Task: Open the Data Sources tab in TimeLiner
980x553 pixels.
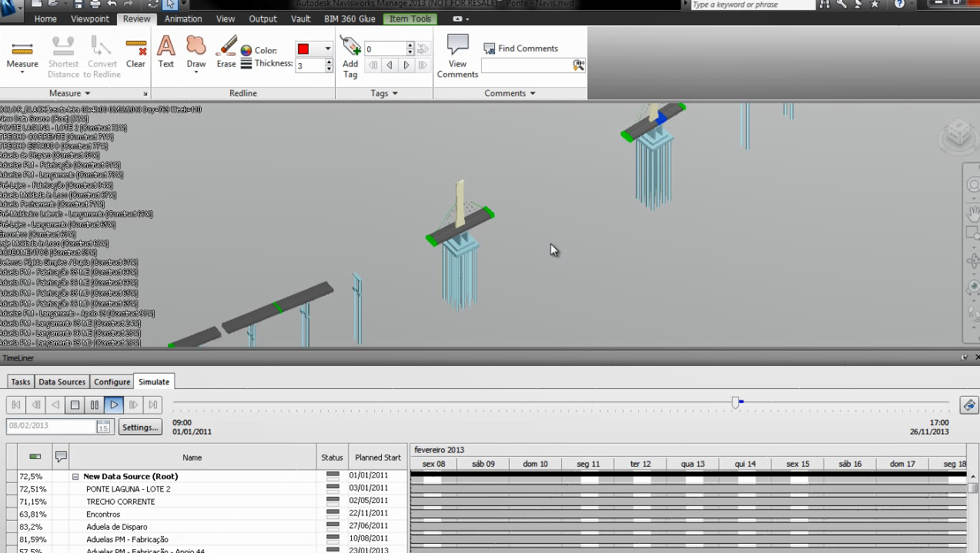Action: [62, 382]
